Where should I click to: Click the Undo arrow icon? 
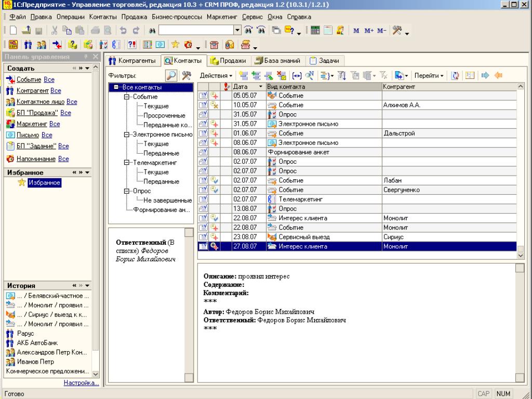(x=123, y=31)
